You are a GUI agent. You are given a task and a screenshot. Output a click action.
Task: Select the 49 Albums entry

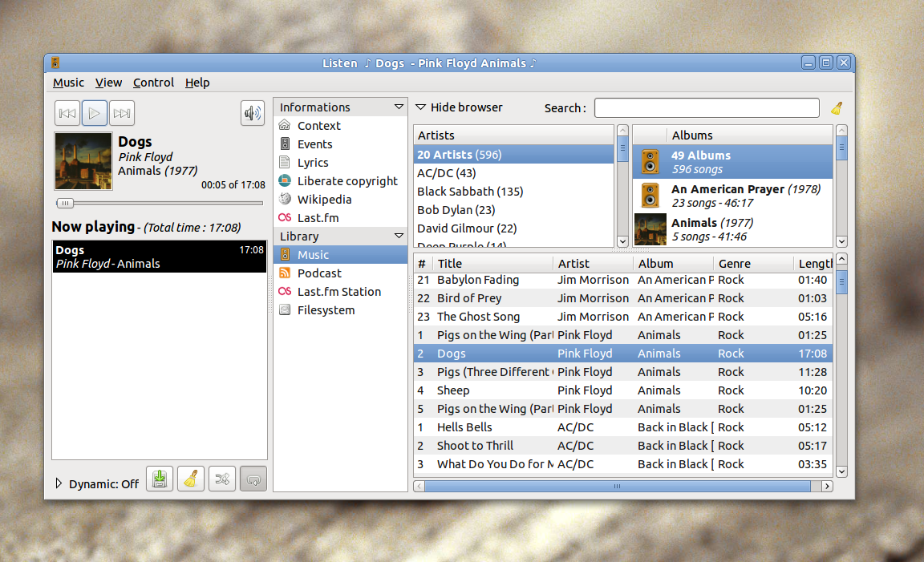point(733,162)
